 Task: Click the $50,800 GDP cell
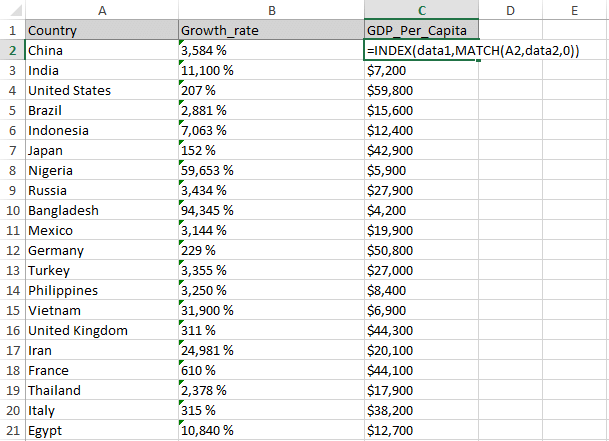pos(421,250)
